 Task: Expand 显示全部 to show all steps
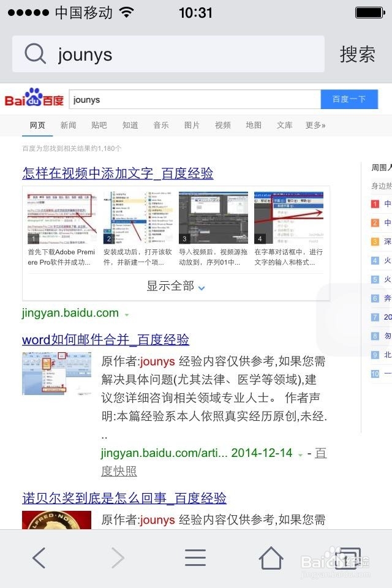coord(176,286)
